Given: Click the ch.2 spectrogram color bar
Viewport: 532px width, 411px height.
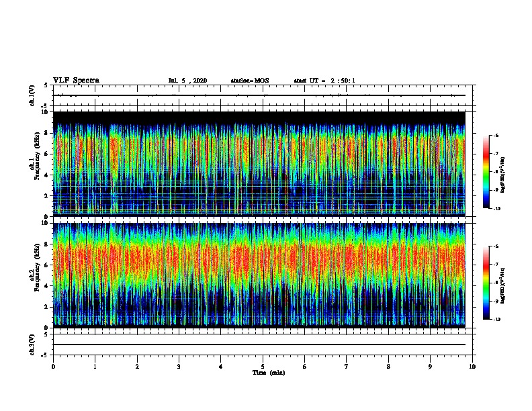Looking at the screenshot, I should point(486,283).
